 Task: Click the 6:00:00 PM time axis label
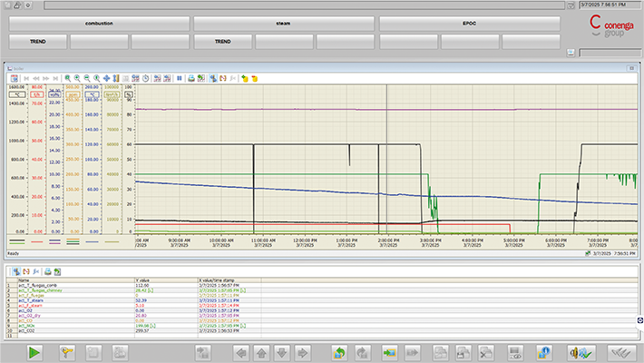coord(555,242)
